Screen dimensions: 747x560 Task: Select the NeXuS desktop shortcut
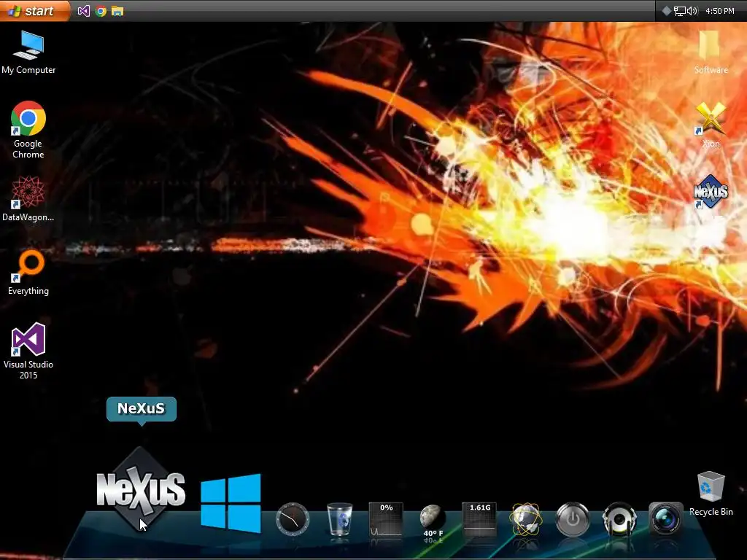(711, 192)
